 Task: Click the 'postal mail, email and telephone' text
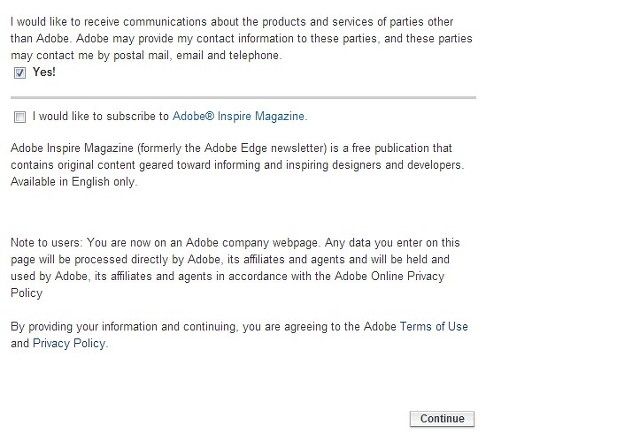[197, 55]
